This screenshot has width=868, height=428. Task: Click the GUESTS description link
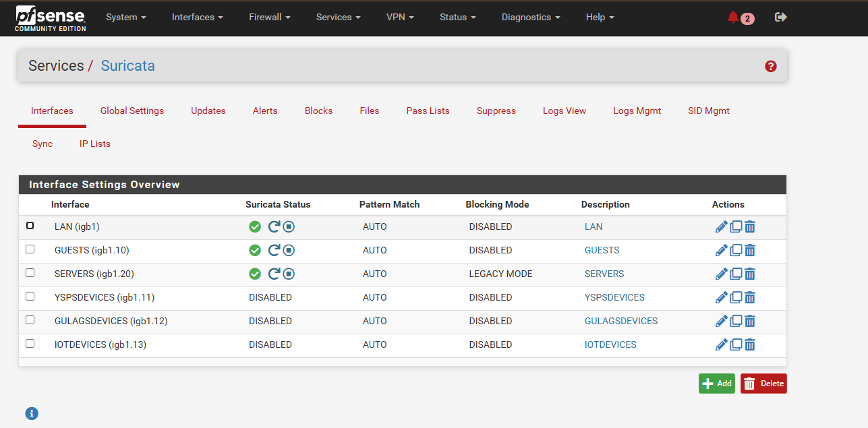pos(602,251)
